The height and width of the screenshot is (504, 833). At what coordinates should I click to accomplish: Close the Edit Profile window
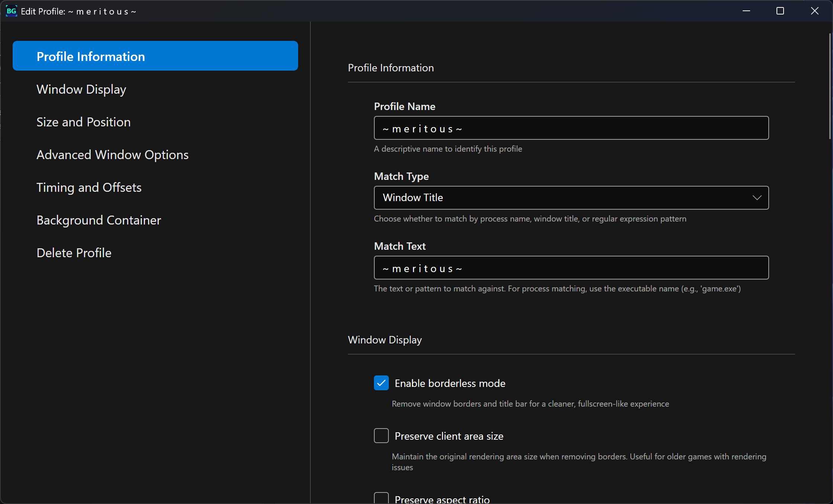pyautogui.click(x=814, y=11)
